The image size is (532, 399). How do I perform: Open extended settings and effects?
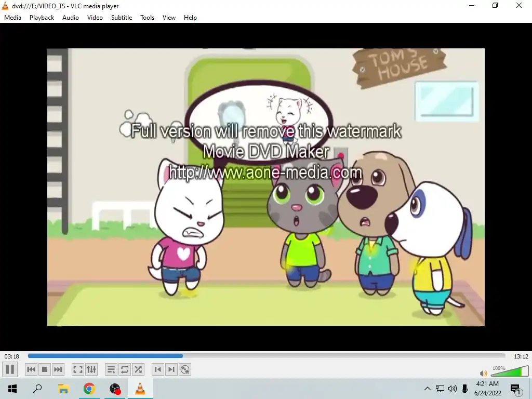91,369
